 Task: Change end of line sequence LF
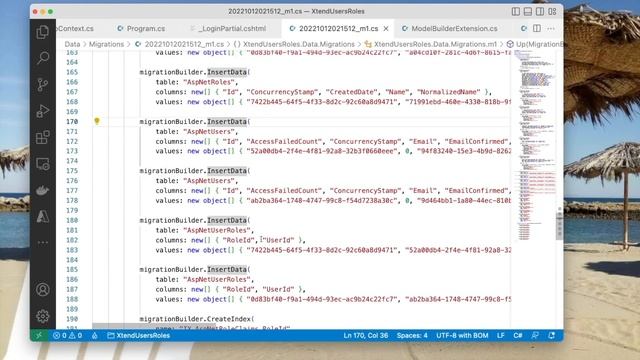[x=501, y=336]
